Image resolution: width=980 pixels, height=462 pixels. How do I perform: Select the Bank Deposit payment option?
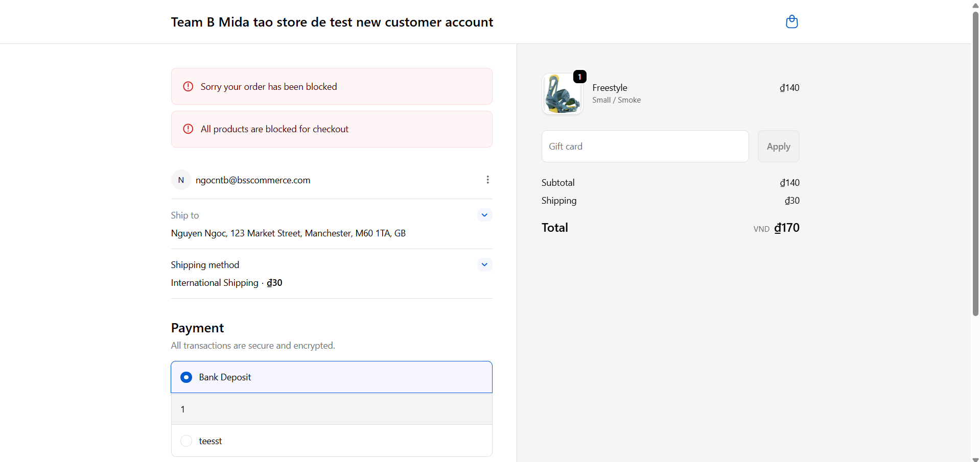pyautogui.click(x=186, y=377)
